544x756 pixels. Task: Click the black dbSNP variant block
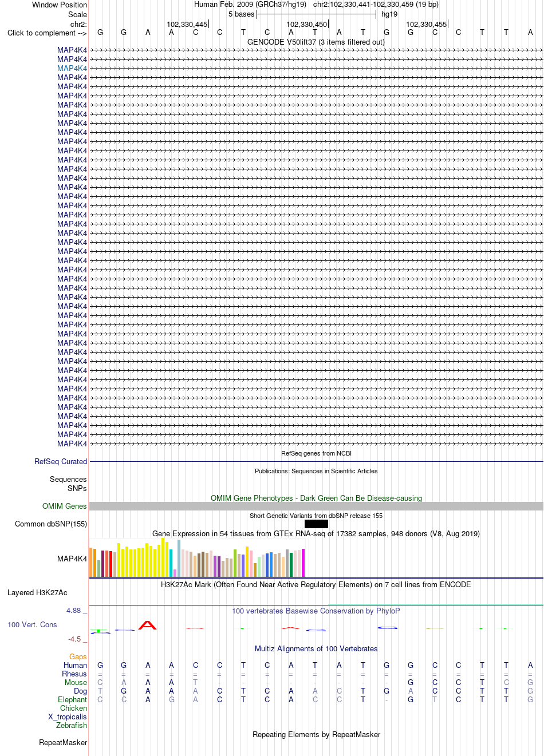point(316,524)
